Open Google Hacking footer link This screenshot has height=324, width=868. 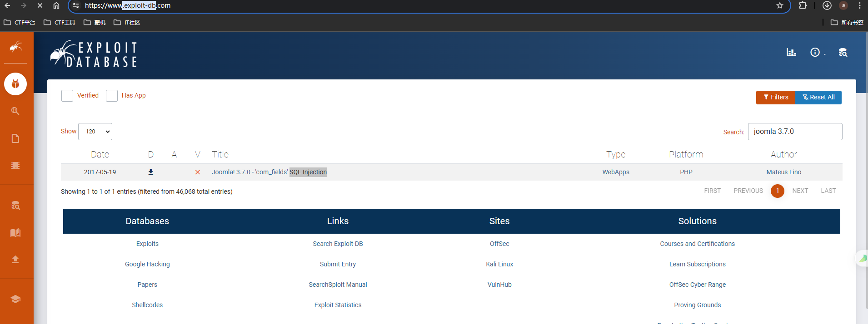click(147, 264)
